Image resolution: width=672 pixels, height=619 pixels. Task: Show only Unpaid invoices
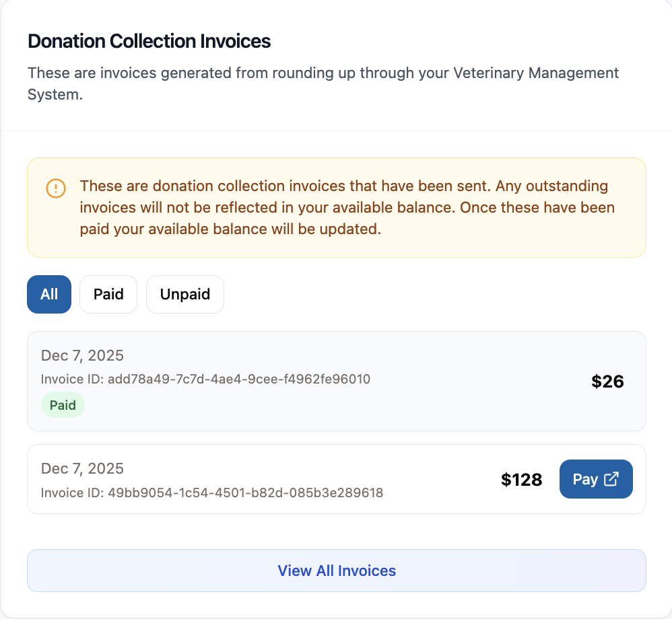[x=185, y=294]
